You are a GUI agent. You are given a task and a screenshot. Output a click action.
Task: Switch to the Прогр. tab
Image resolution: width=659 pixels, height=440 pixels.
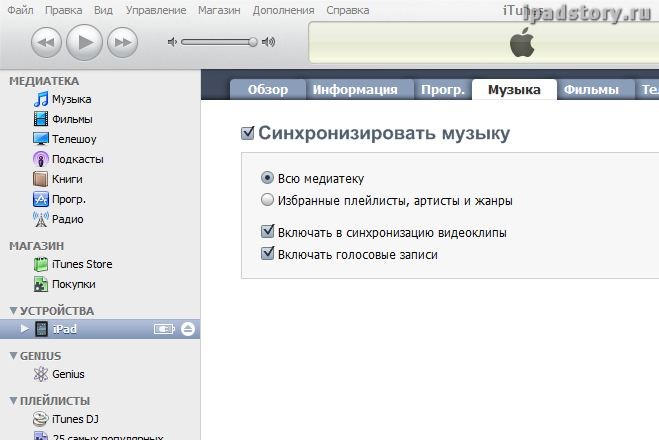tap(443, 90)
